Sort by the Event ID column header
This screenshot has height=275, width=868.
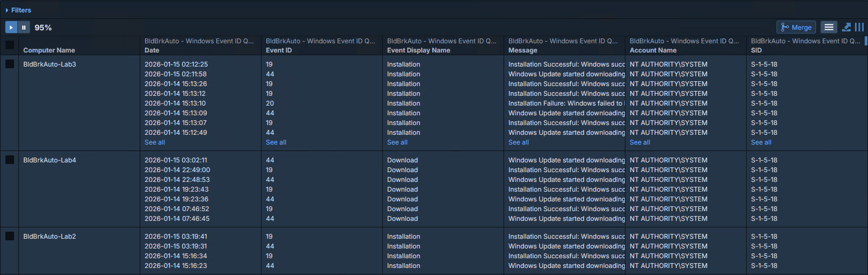click(279, 50)
